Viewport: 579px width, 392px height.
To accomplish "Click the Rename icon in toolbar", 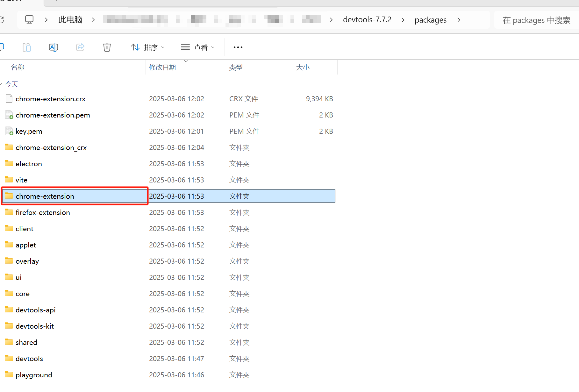I will (54, 47).
